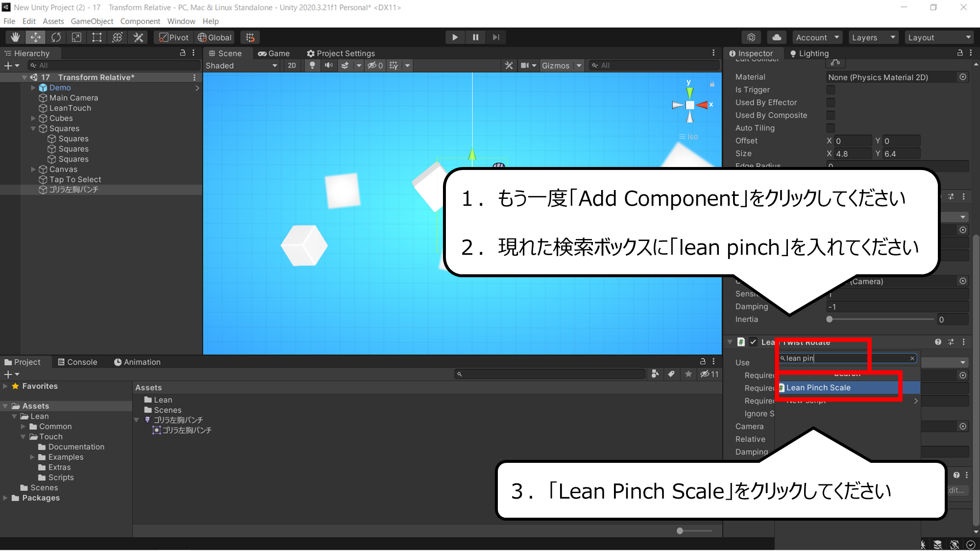Viewport: 980px width, 551px height.
Task: Enable Auto Tiling checkbox
Action: 831,128
